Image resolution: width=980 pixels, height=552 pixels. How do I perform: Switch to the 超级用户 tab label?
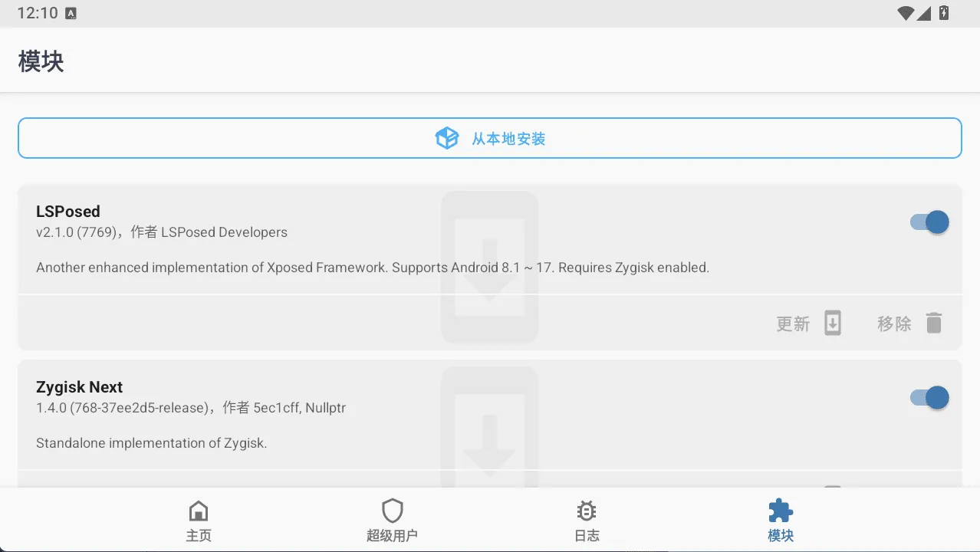(x=392, y=536)
